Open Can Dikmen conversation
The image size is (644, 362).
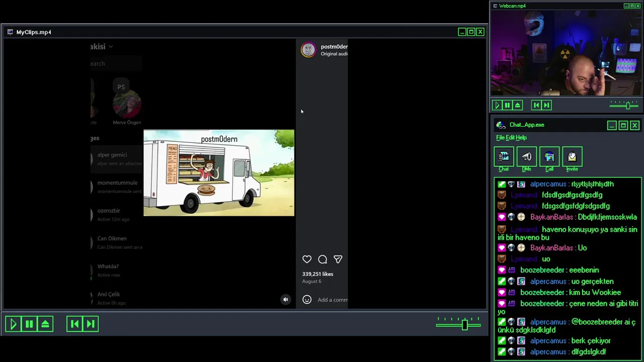(x=117, y=243)
